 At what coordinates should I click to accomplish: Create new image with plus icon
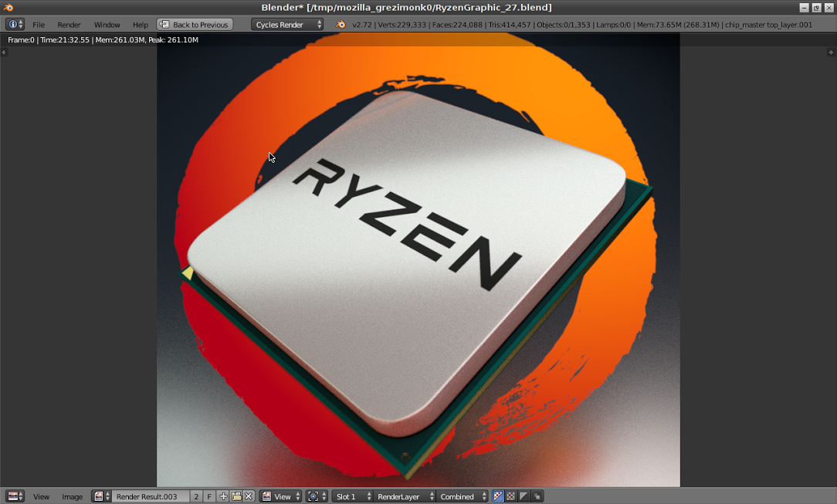(223, 496)
